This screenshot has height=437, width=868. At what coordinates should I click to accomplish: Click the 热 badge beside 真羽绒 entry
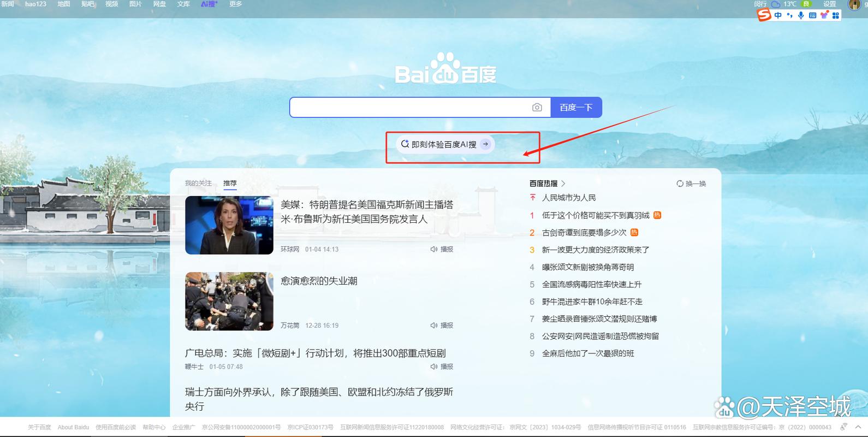(657, 215)
